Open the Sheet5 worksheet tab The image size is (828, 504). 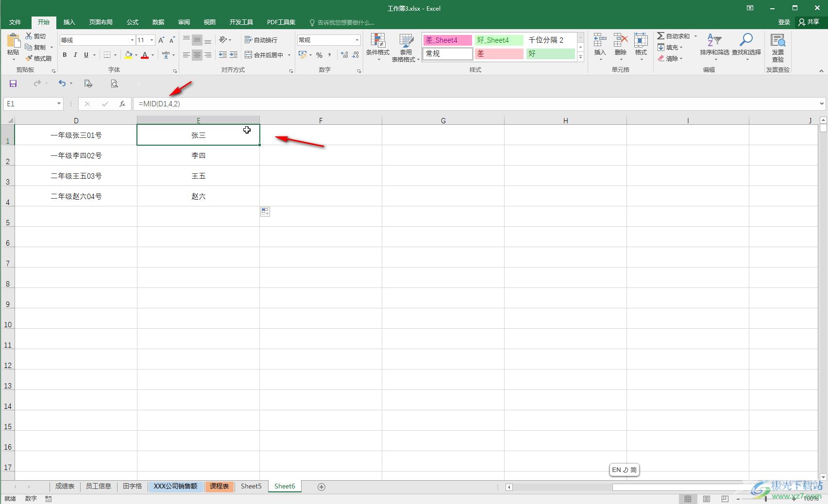coord(251,486)
